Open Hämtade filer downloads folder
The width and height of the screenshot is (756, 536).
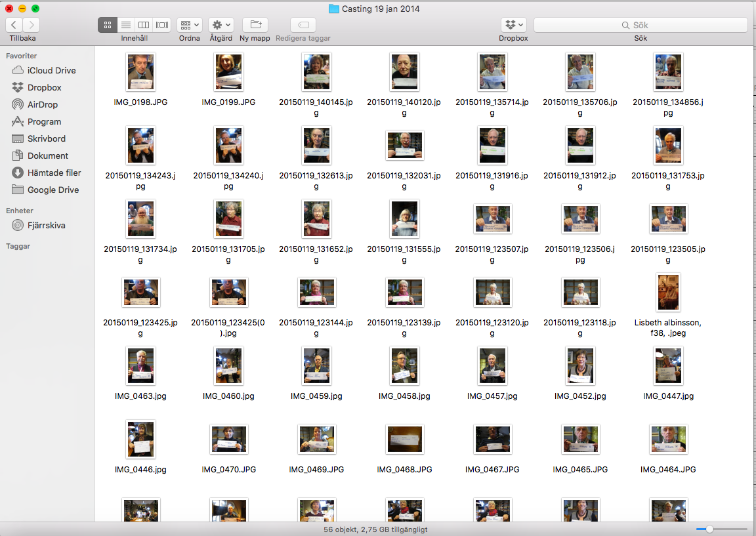54,173
